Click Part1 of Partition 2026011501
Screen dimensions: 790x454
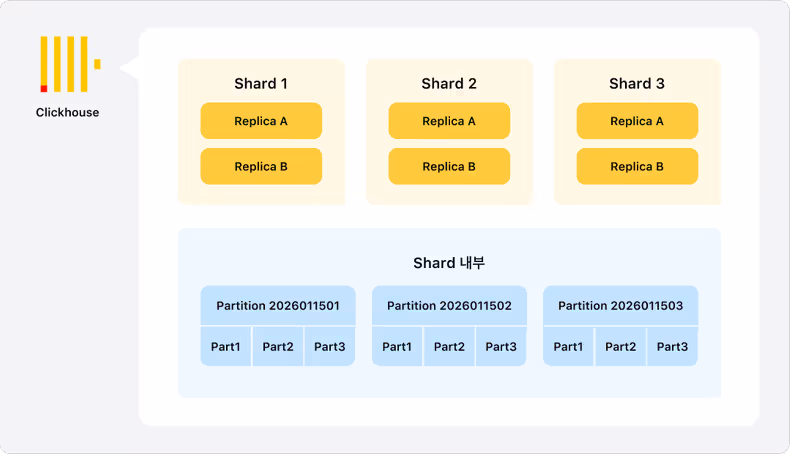coord(226,346)
